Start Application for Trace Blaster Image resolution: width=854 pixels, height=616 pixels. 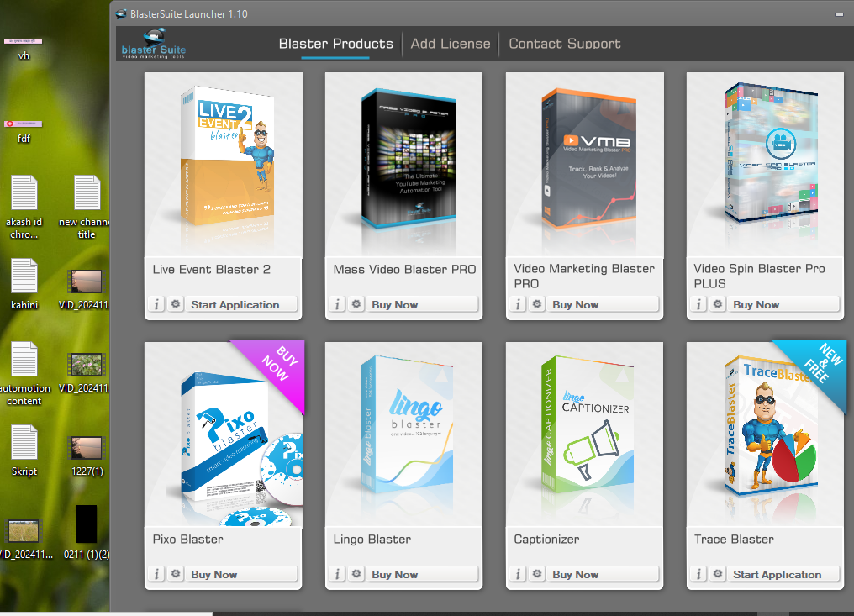click(x=783, y=573)
